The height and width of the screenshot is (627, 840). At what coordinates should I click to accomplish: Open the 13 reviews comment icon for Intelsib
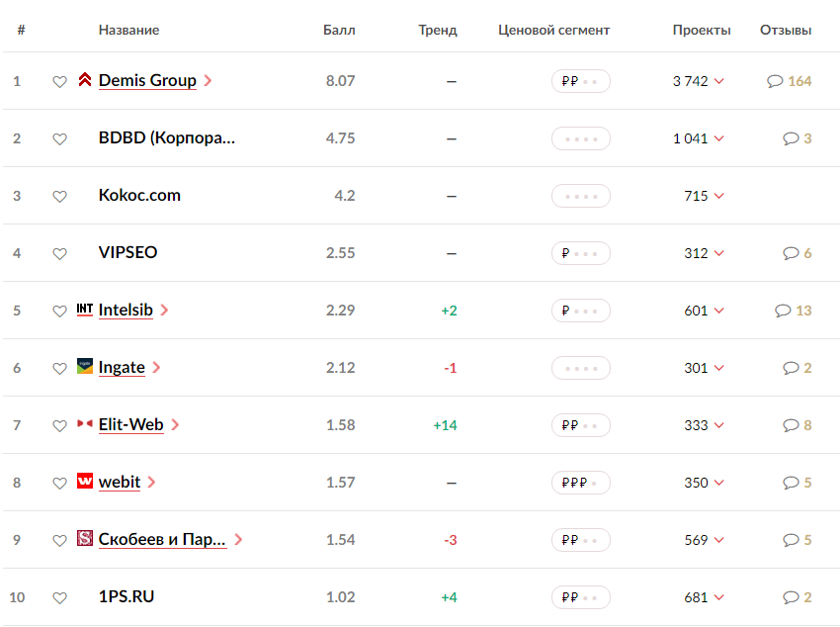pos(783,311)
